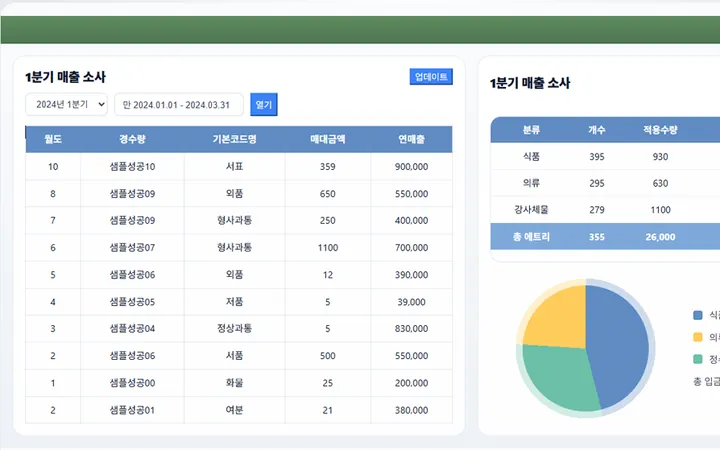Select the 샘플성공04 cell

[132, 329]
